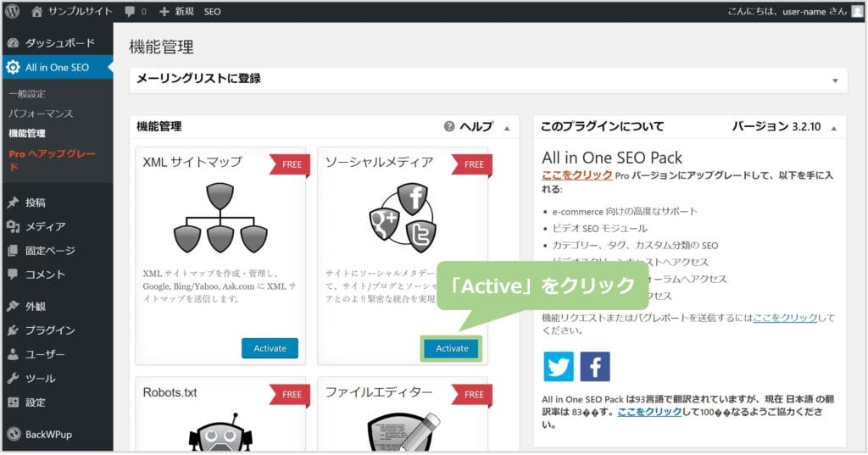
Task: Click ここをクリック translation help link
Action: click(x=649, y=412)
